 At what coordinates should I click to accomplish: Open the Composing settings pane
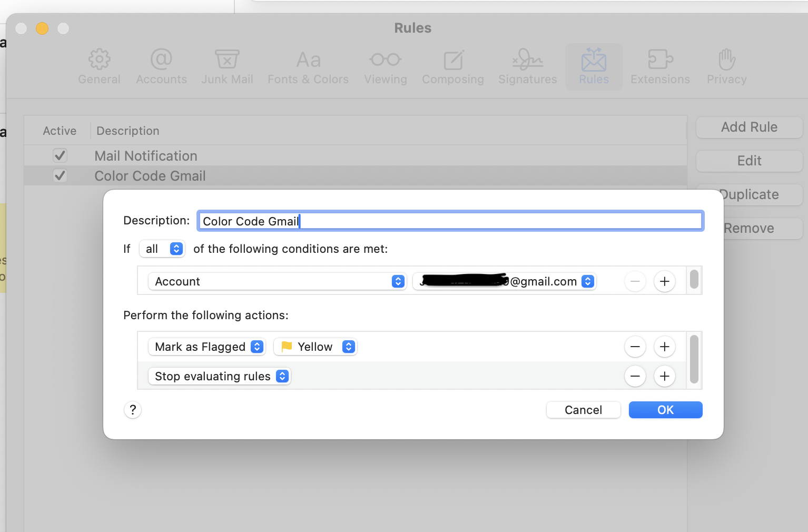tap(452, 66)
